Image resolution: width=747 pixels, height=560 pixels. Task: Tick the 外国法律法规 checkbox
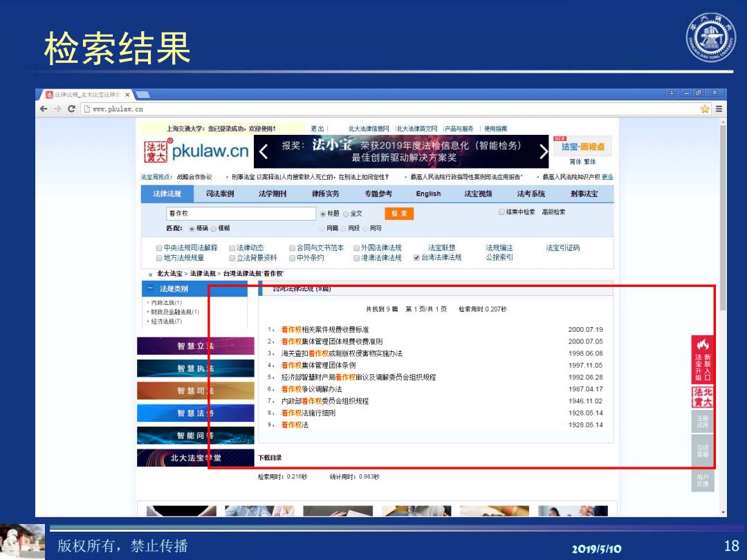(356, 248)
